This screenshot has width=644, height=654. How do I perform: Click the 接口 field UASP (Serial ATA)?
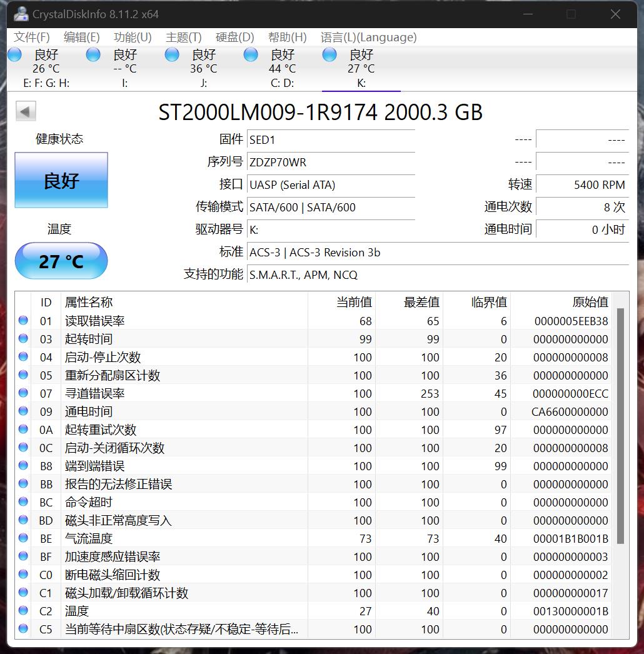(331, 185)
